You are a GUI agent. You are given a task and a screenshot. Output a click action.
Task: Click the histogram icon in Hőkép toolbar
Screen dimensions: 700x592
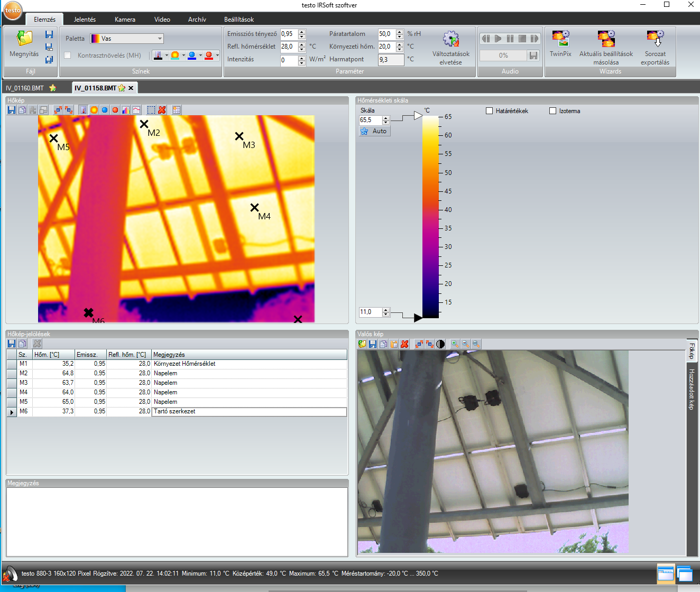pyautogui.click(x=126, y=110)
